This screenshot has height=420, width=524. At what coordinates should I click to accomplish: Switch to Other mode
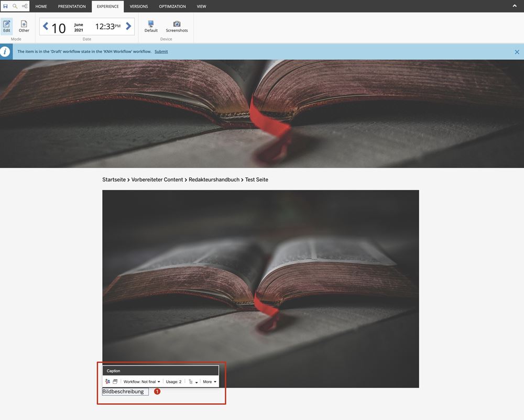coord(24,26)
